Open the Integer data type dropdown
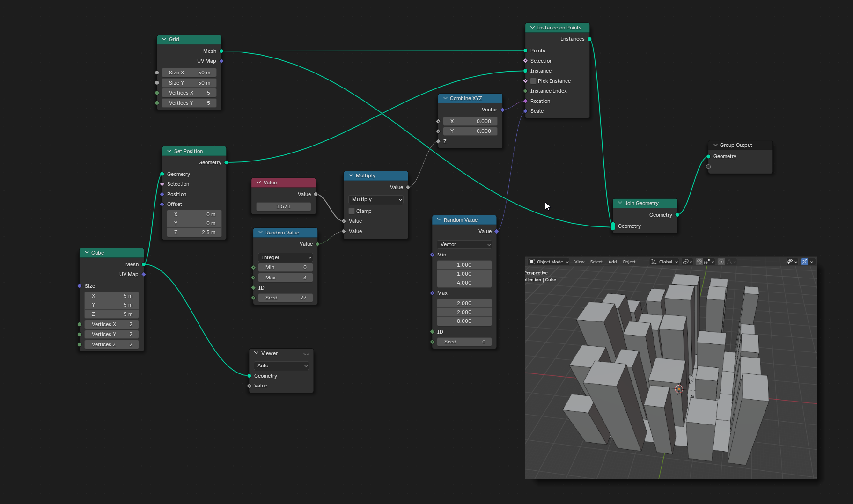 (286, 258)
